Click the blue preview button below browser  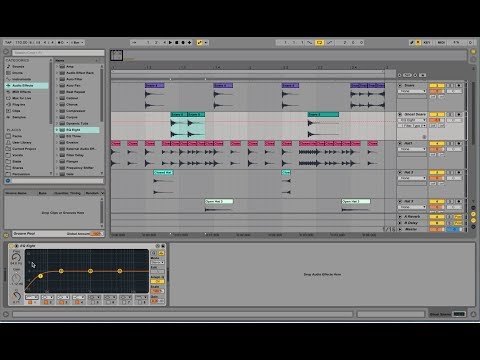click(x=8, y=181)
